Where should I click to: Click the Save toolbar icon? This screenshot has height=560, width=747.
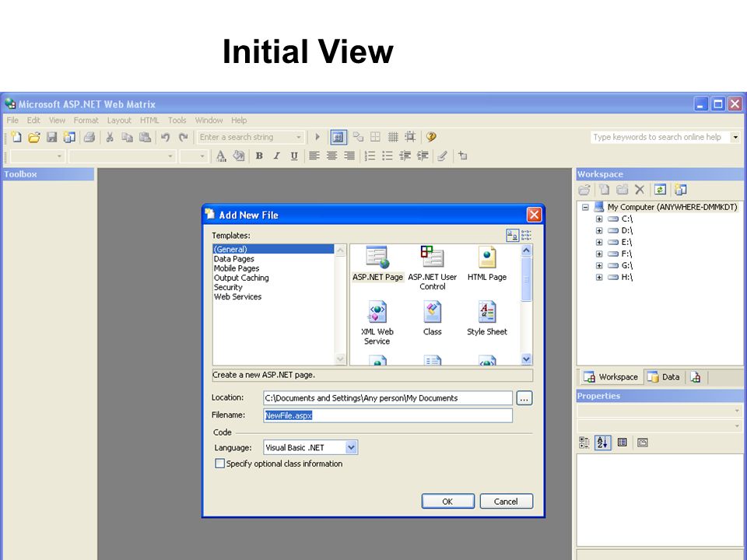51,137
